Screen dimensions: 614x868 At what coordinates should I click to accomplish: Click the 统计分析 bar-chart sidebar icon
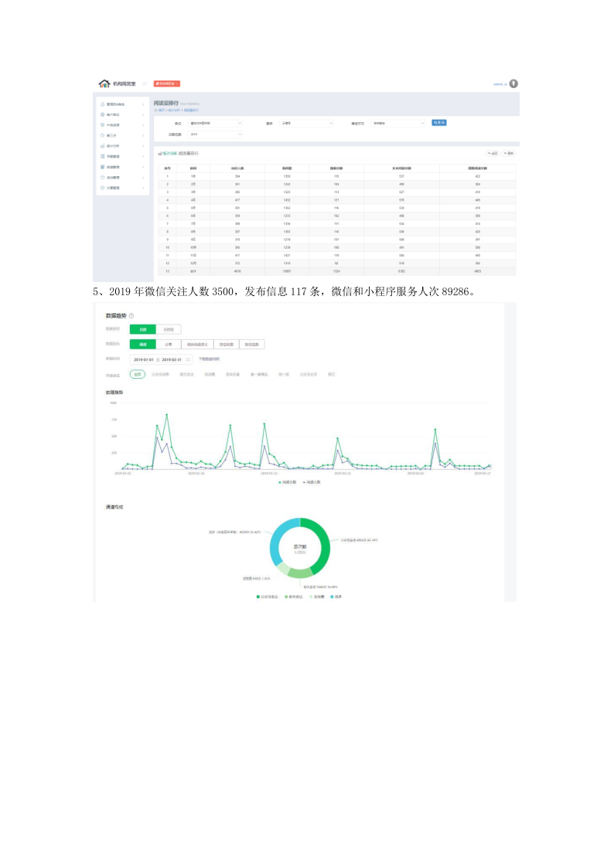(102, 146)
